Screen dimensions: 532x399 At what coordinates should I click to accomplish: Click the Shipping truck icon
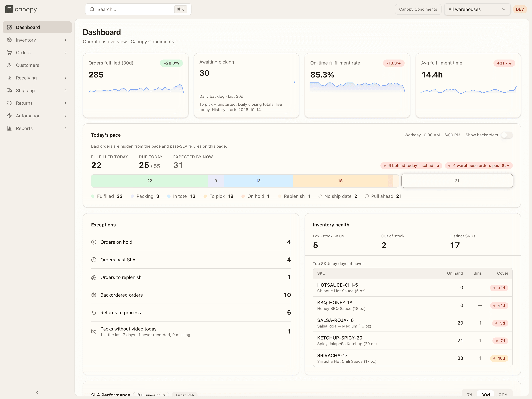[x=9, y=90]
